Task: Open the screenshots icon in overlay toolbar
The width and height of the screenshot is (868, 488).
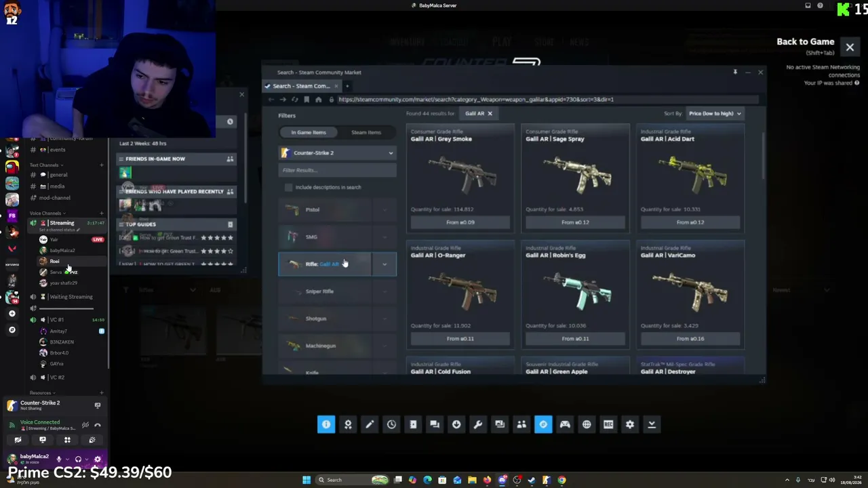Action: [x=500, y=424]
